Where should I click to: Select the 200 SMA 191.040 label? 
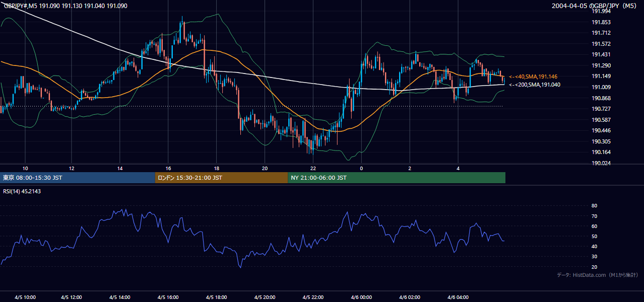point(535,85)
